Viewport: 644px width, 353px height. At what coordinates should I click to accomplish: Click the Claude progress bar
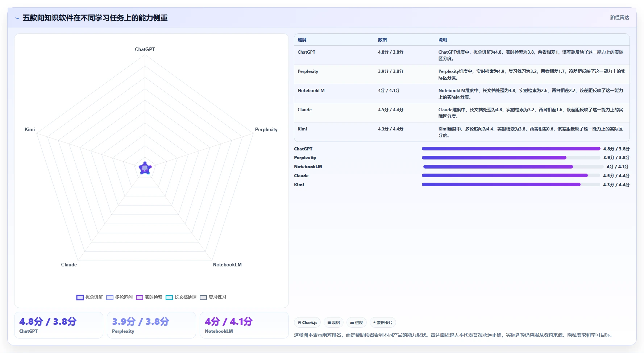511,175
